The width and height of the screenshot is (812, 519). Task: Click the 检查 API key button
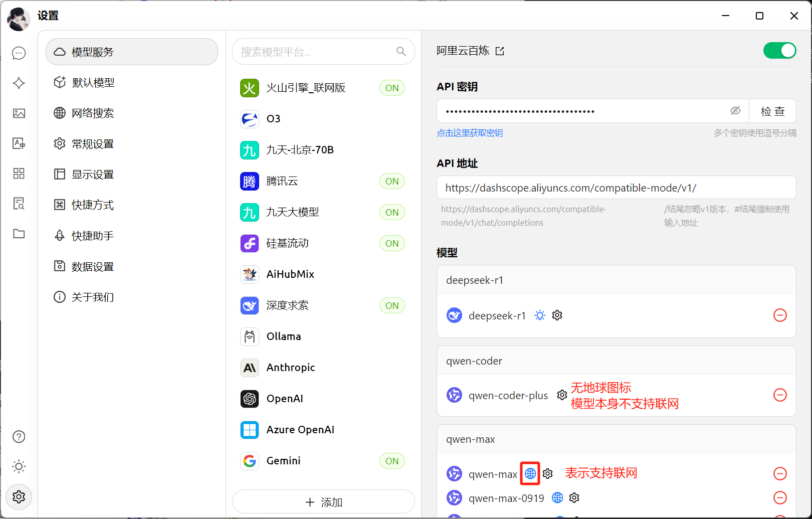coord(772,111)
